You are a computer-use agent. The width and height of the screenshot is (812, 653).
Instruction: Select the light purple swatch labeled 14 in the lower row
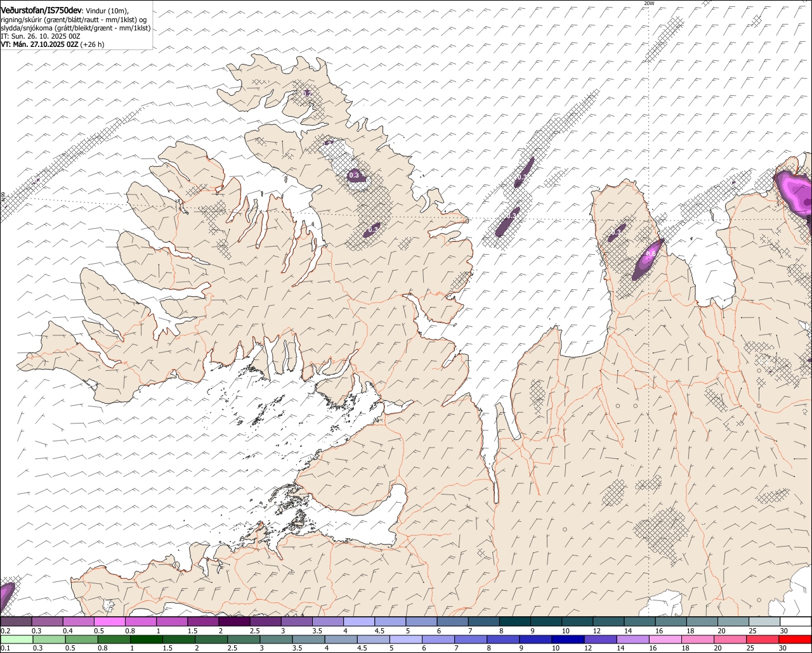click(x=633, y=639)
